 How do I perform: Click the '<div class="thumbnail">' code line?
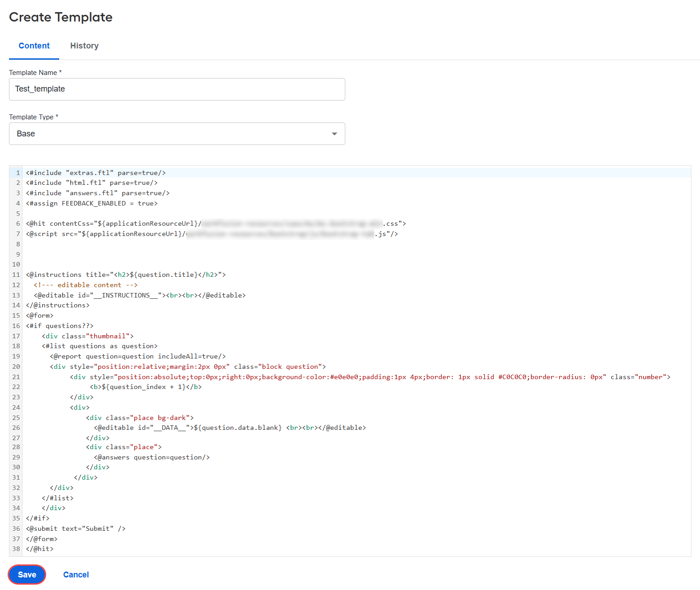88,337
